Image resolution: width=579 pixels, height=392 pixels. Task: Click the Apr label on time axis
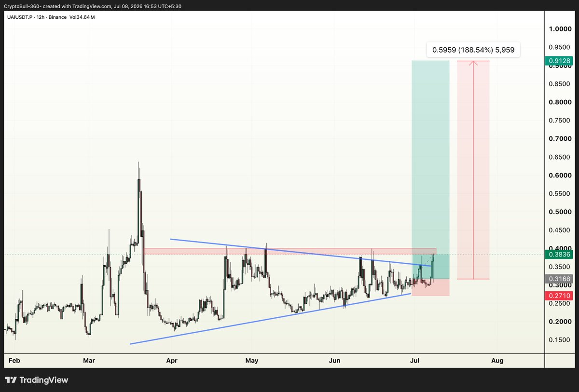171,360
